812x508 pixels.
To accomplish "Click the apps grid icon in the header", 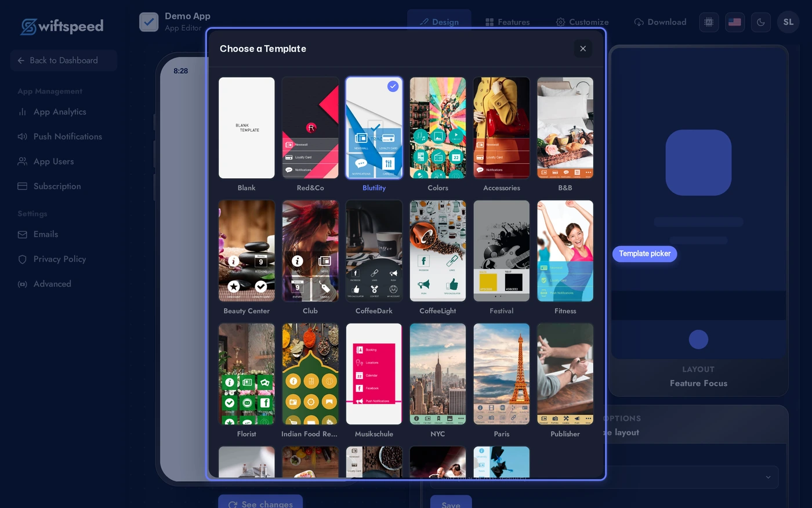I will [x=708, y=21].
